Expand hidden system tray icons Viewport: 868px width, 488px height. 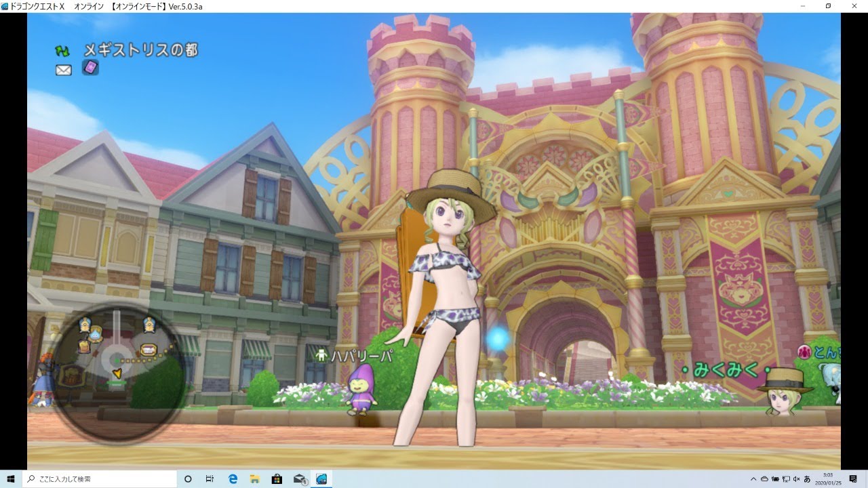click(753, 479)
